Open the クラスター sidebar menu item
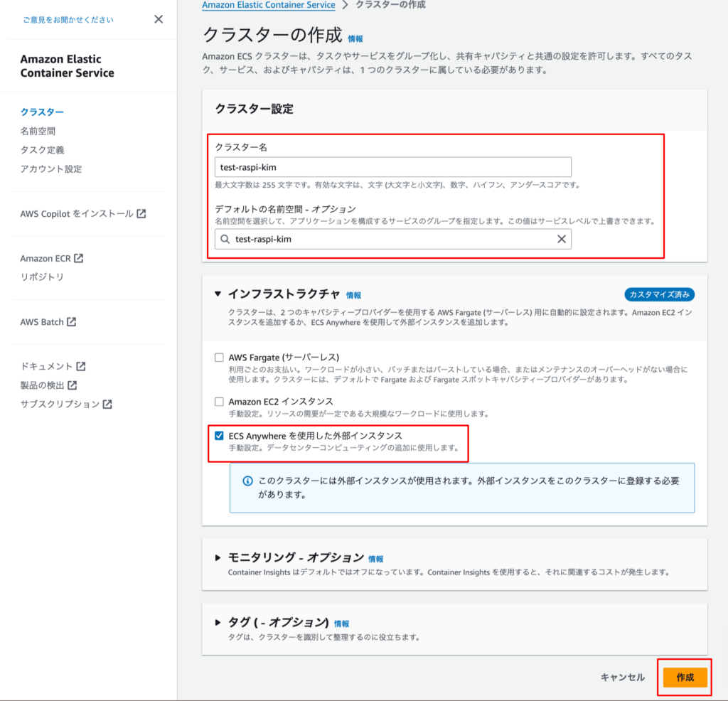 (x=42, y=112)
